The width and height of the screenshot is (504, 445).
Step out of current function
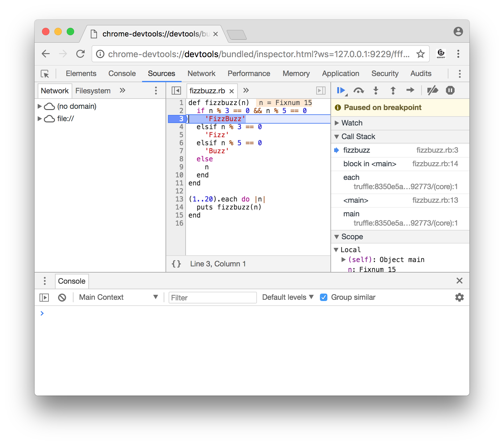393,90
